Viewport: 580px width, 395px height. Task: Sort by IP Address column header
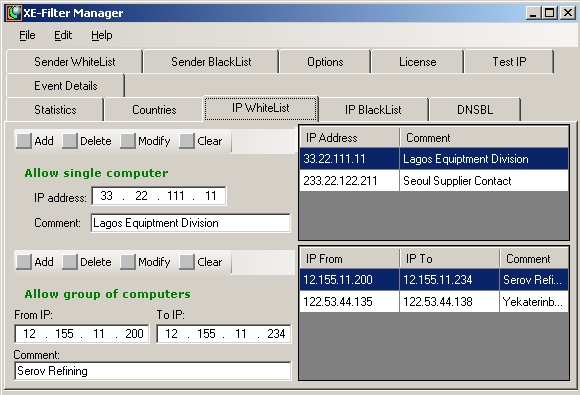coord(350,138)
